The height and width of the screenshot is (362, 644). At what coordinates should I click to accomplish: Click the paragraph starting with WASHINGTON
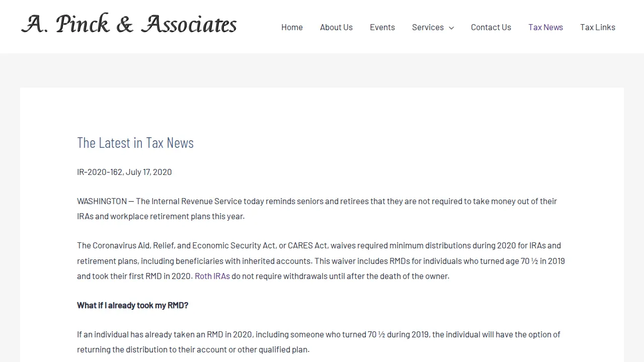click(x=317, y=209)
